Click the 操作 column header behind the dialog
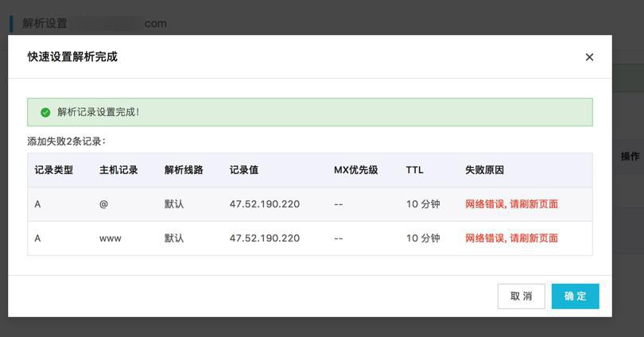644x337 pixels. (630, 157)
